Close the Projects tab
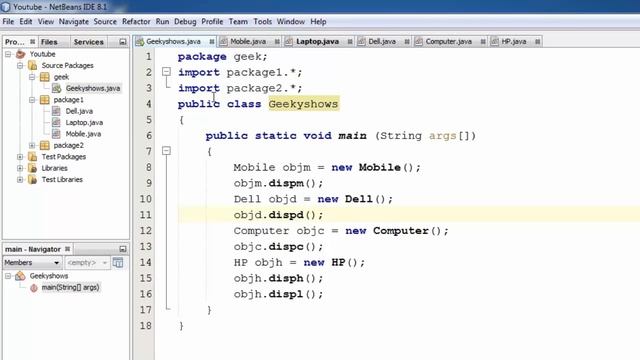640x360 pixels. tap(32, 42)
